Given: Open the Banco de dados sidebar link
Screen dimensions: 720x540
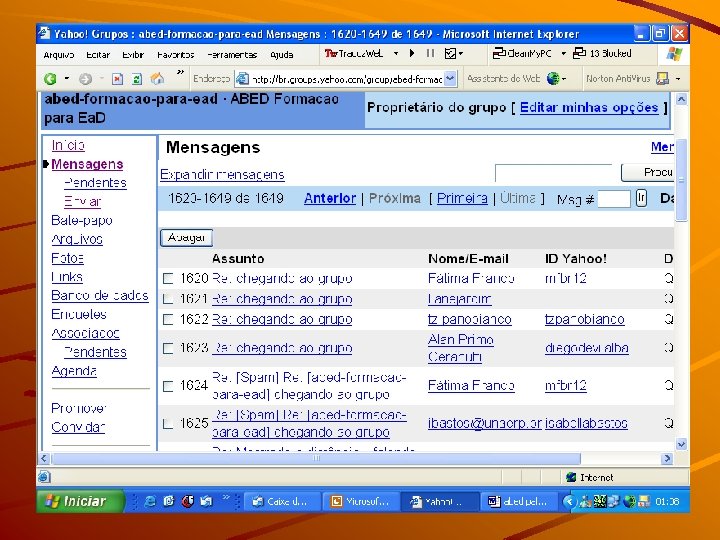Looking at the screenshot, I should pyautogui.click(x=100, y=295).
